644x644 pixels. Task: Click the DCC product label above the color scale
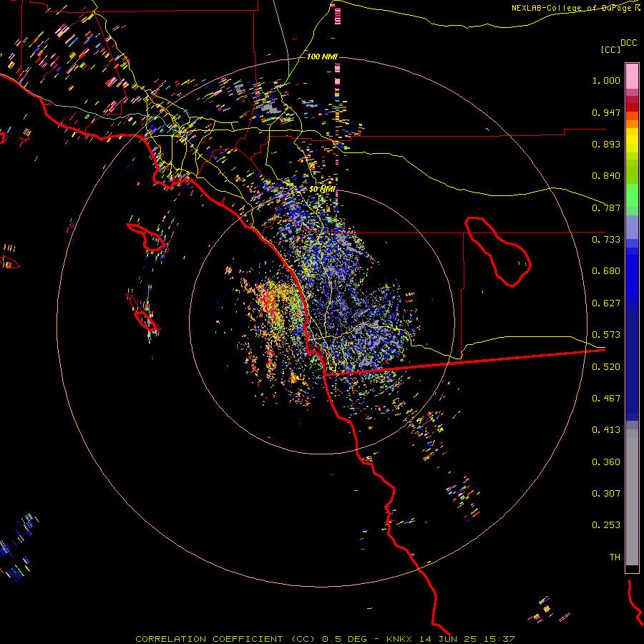coord(628,43)
